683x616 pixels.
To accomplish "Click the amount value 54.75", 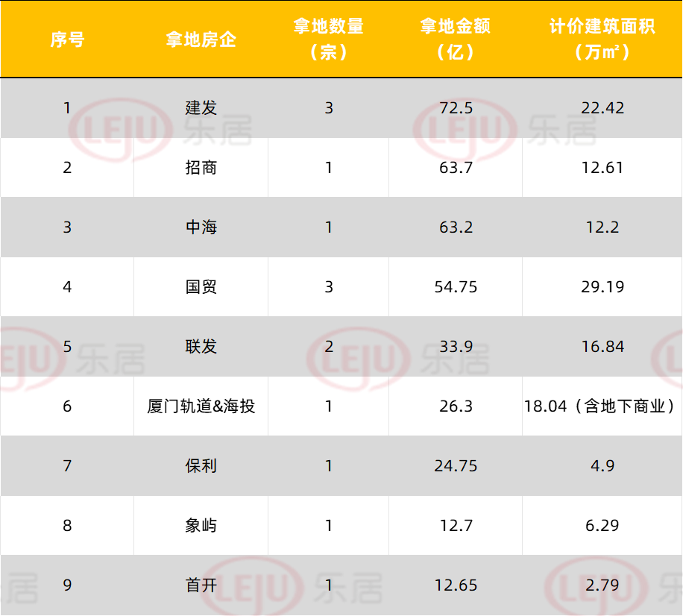I will pyautogui.click(x=456, y=286).
